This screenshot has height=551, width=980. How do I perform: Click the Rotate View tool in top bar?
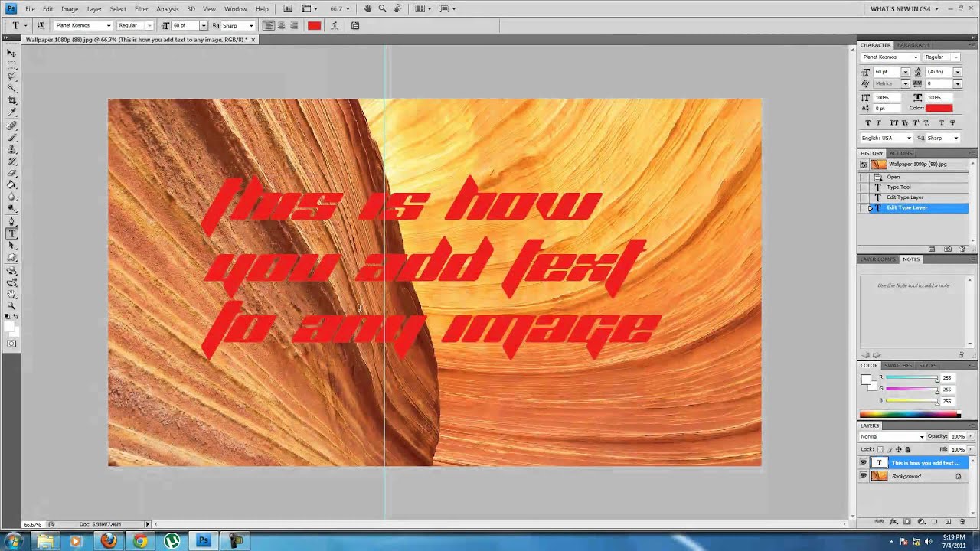click(397, 8)
